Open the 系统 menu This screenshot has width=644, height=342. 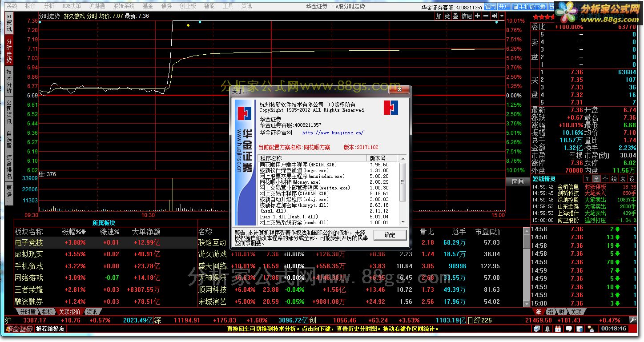(x=12, y=6)
